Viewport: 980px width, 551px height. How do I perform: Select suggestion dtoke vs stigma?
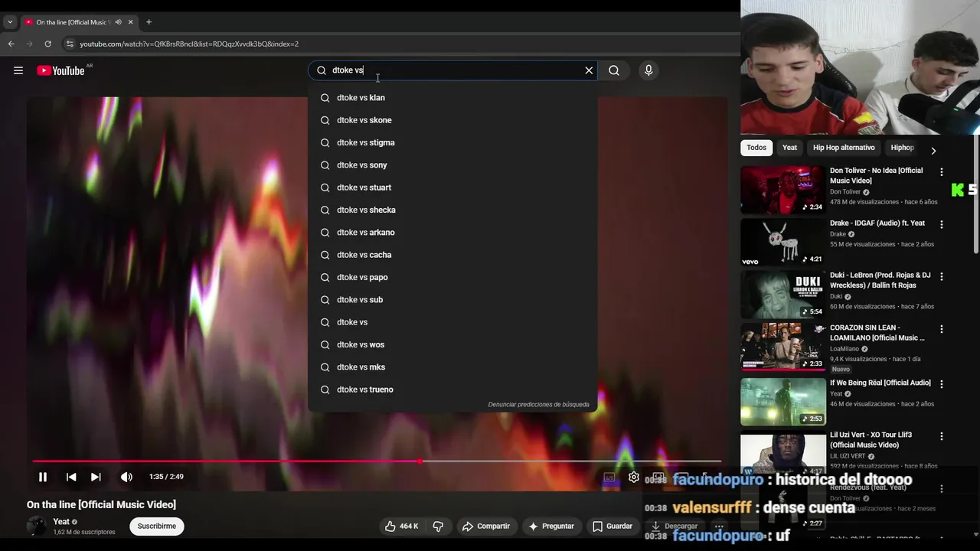point(452,142)
